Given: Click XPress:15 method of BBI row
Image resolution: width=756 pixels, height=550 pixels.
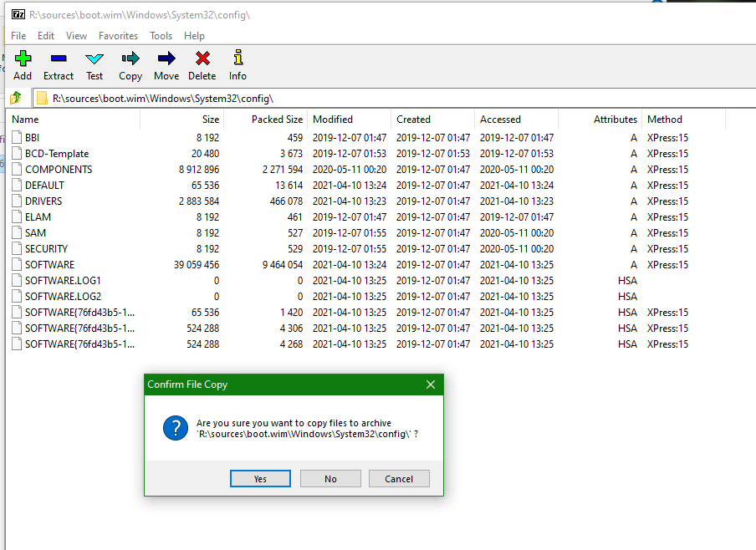Looking at the screenshot, I should 667,137.
